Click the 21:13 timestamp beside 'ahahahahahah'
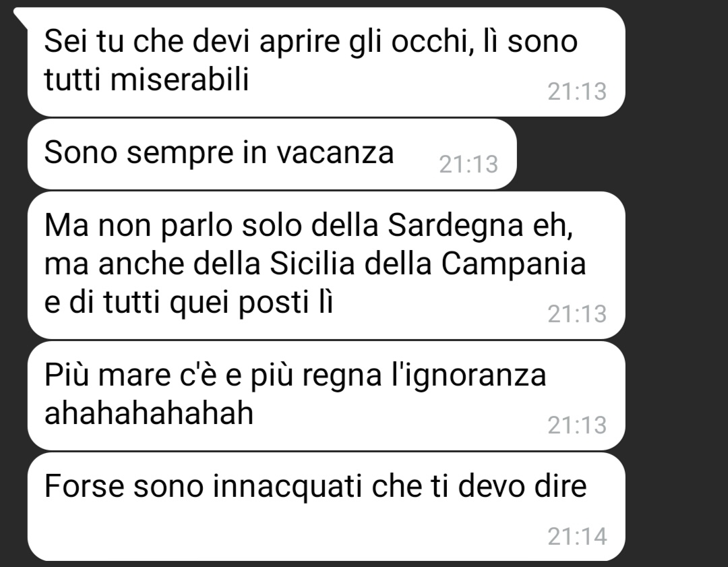The height and width of the screenshot is (567, 728). [577, 425]
